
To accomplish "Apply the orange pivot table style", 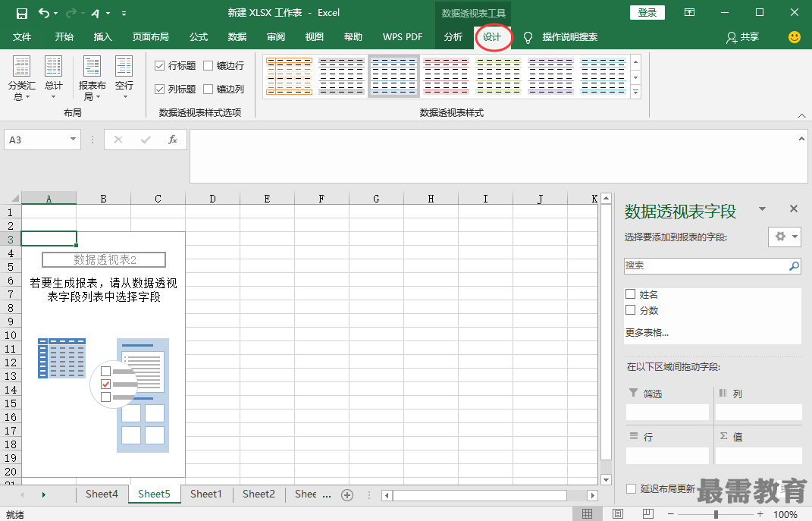I will click(x=289, y=76).
